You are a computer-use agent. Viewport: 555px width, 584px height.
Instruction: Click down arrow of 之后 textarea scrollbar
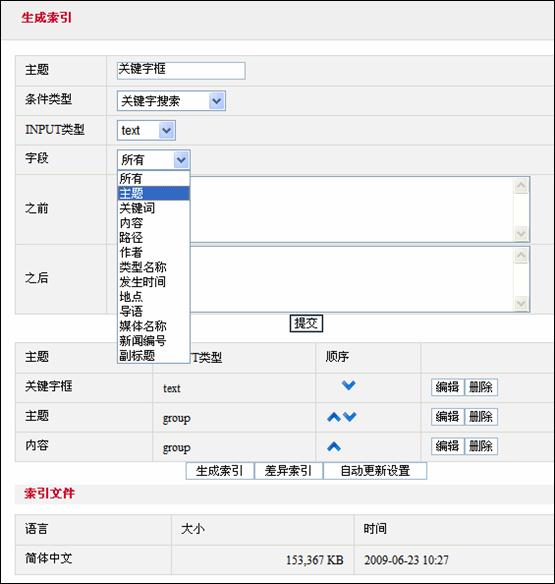(521, 303)
